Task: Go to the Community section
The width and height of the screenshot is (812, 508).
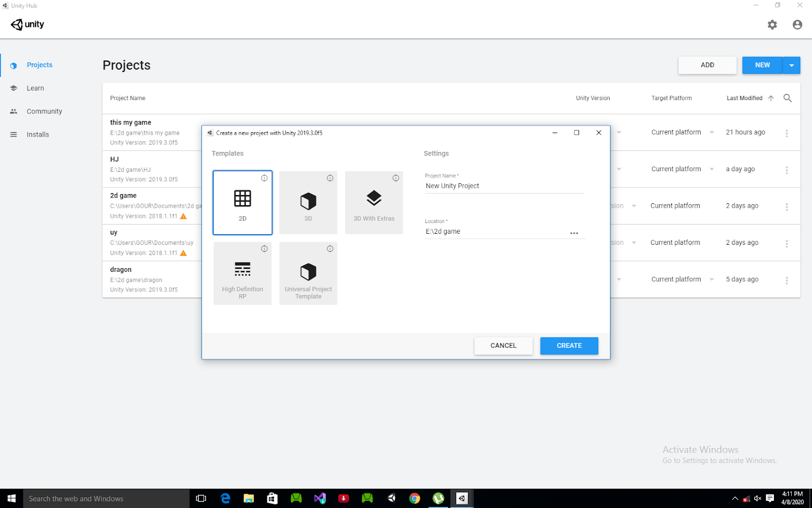Action: [x=45, y=111]
